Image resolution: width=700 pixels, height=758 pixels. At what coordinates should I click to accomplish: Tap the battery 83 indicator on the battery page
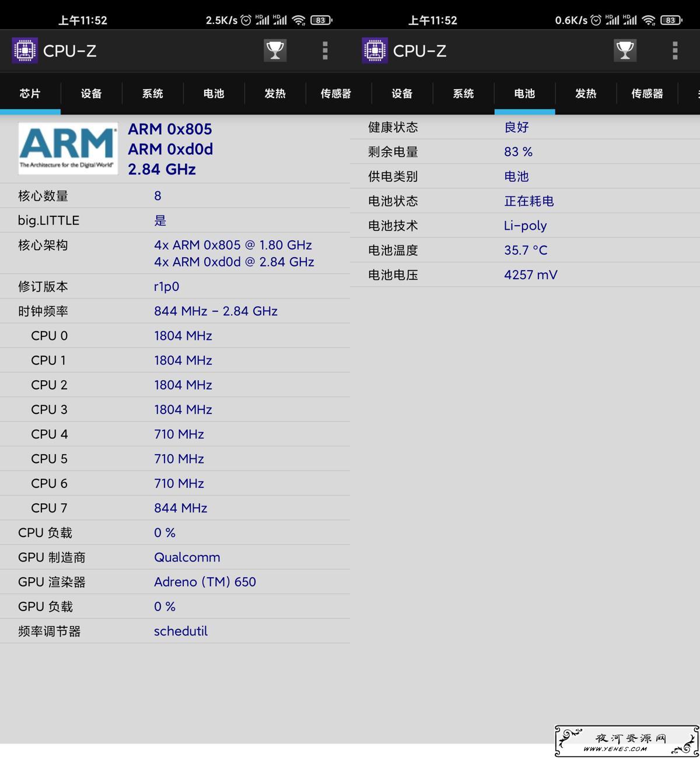click(x=671, y=20)
